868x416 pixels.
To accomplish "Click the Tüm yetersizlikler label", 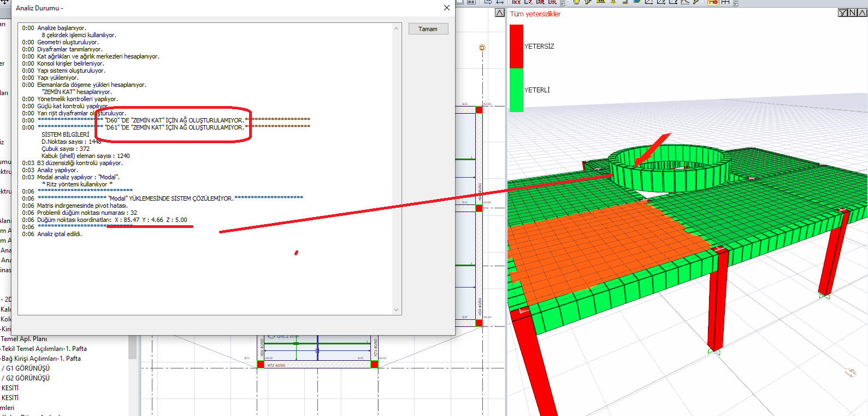I will pos(535,14).
